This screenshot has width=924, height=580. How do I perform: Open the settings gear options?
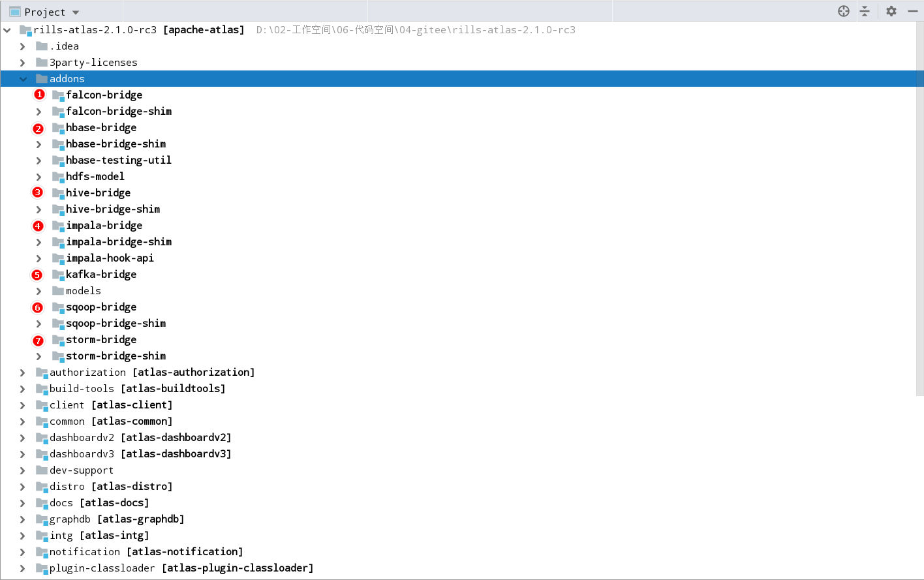891,11
